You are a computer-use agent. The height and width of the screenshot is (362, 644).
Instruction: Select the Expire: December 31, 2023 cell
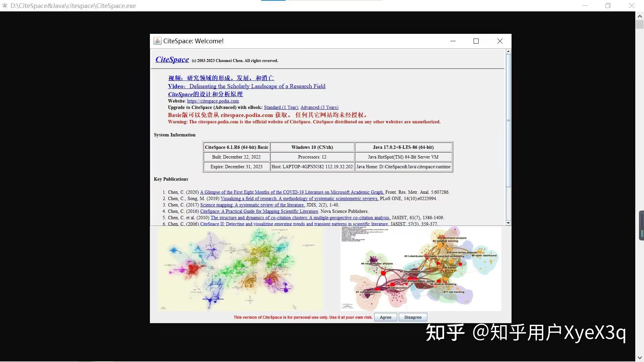(x=236, y=167)
